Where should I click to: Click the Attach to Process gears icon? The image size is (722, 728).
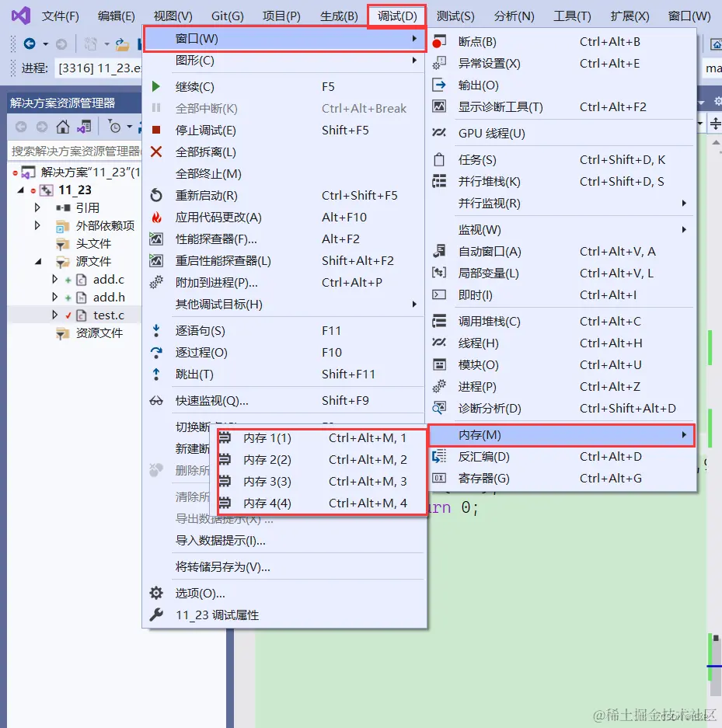click(156, 282)
